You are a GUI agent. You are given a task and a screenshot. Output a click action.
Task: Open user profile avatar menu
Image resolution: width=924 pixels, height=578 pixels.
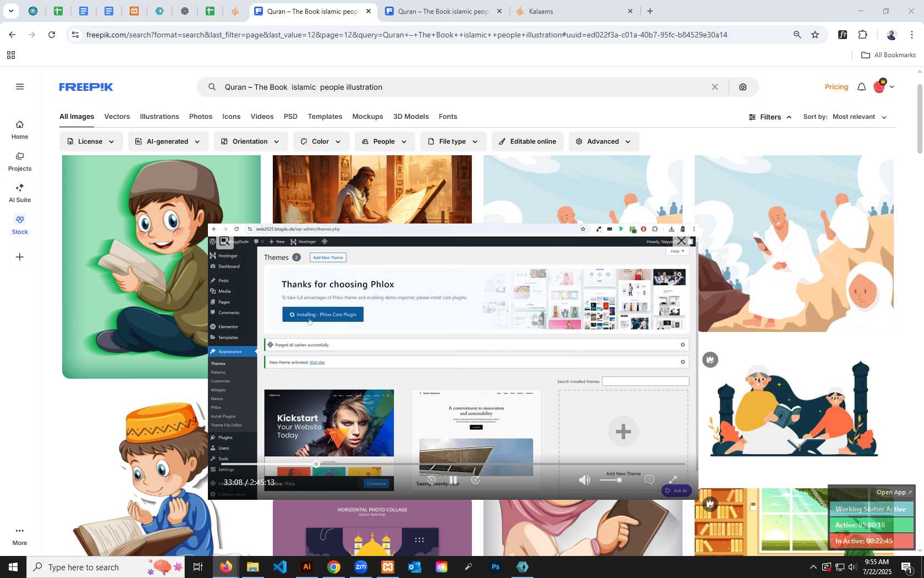point(884,86)
